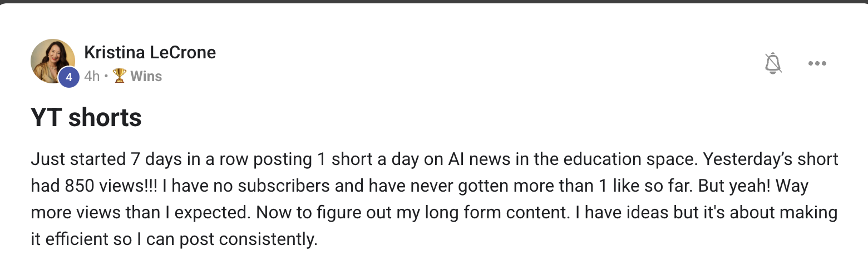Viewport: 868px width, 270px height.
Task: Open the three-dot more options menu
Action: coord(817,63)
